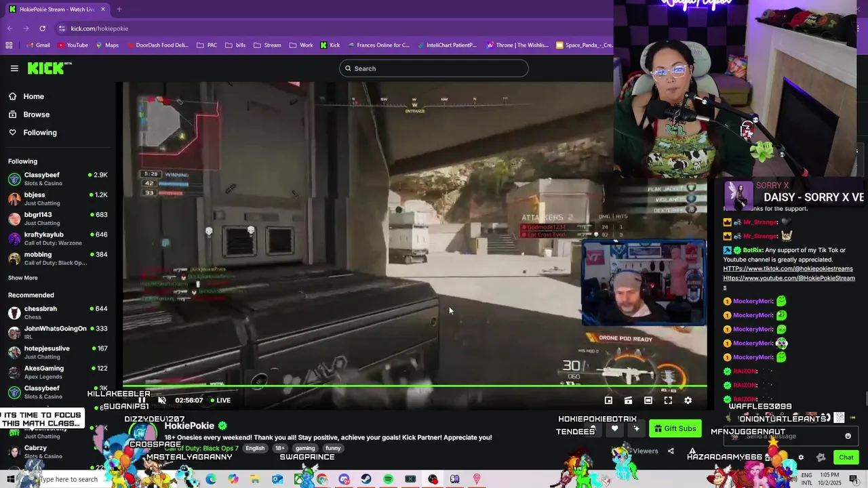Viewport: 868px width, 488px height.
Task: Enter fullscreen on the video player
Action: (x=668, y=401)
